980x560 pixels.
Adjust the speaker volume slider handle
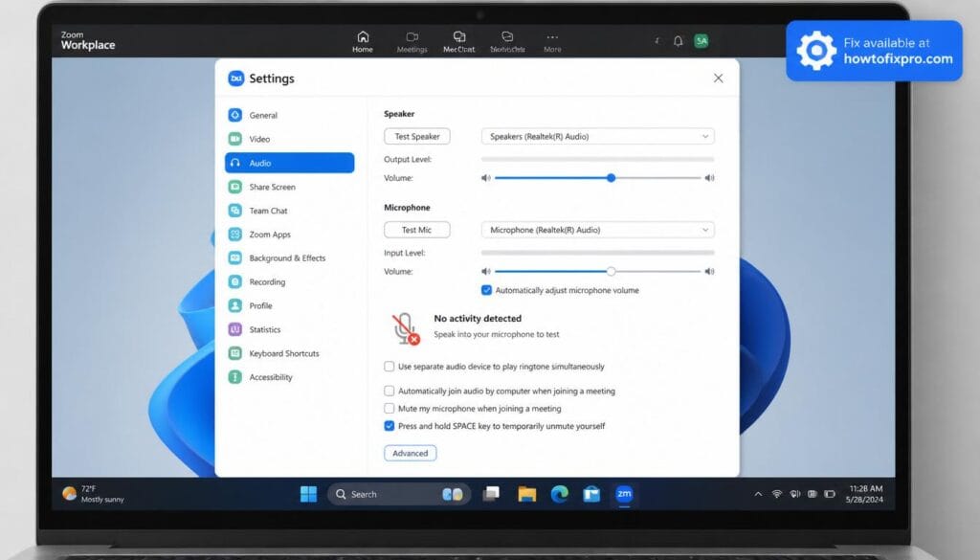[612, 178]
